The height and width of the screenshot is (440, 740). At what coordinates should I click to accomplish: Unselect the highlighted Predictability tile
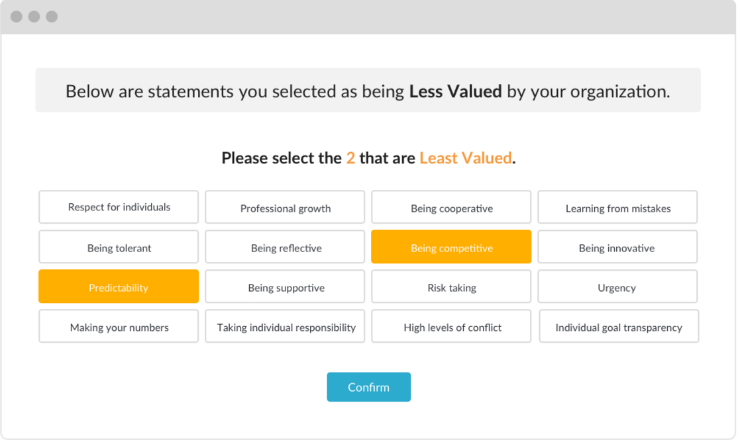pos(118,286)
